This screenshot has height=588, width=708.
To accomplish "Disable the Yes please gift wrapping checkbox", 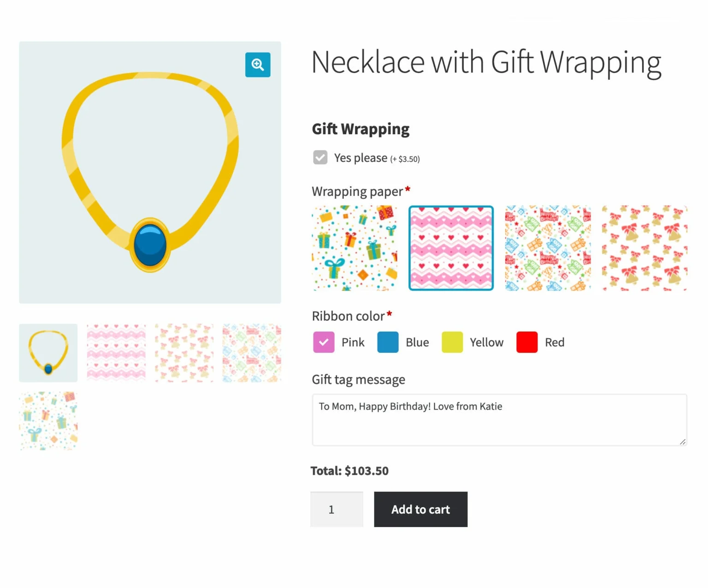I will point(320,157).
